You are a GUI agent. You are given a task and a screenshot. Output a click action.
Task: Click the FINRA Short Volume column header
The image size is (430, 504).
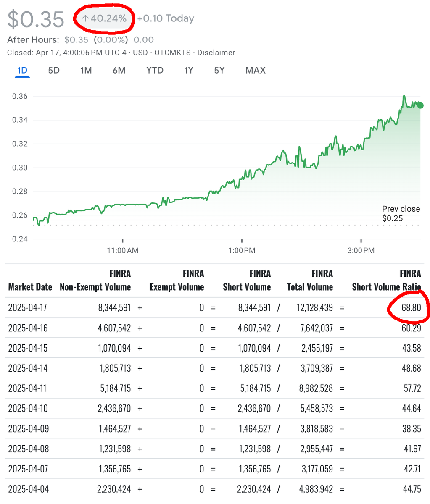click(247, 281)
